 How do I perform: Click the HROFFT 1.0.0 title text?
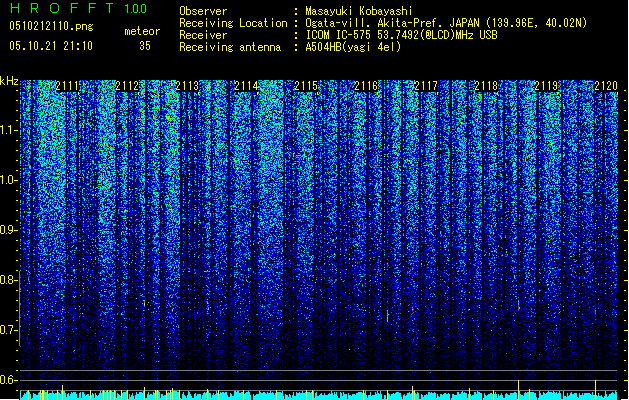tap(79, 8)
